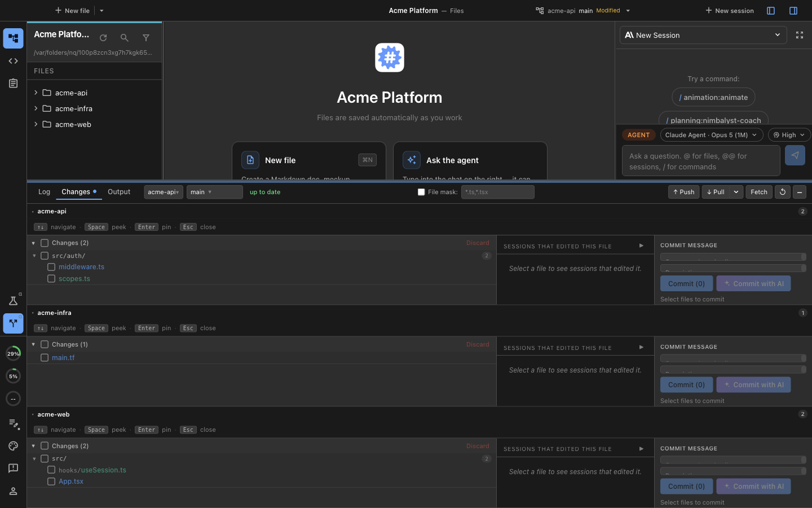Open the main branch dropdown
Viewport: 812px width, 508px height.
[x=214, y=192]
